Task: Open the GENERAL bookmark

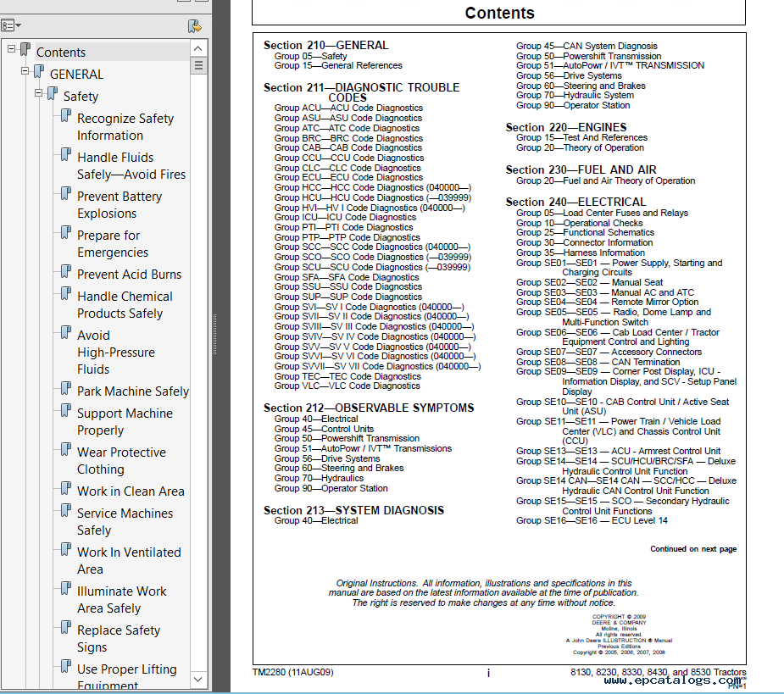Action: coord(76,75)
